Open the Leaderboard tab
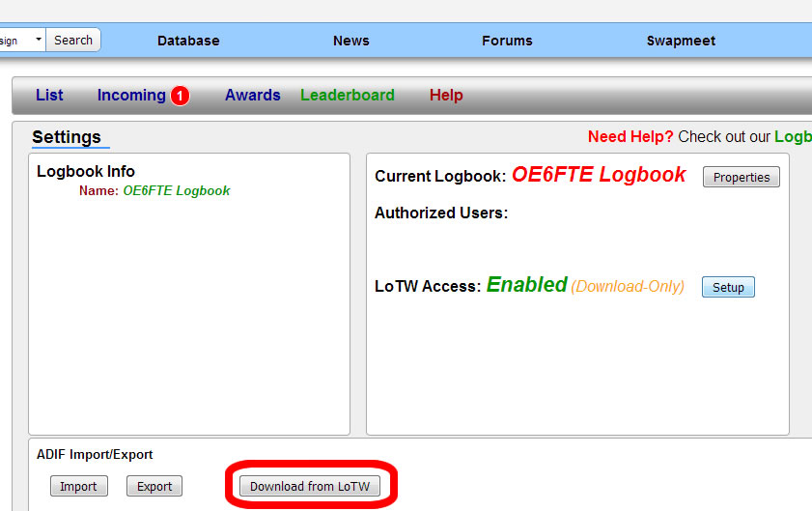This screenshot has width=812, height=511. pos(348,96)
